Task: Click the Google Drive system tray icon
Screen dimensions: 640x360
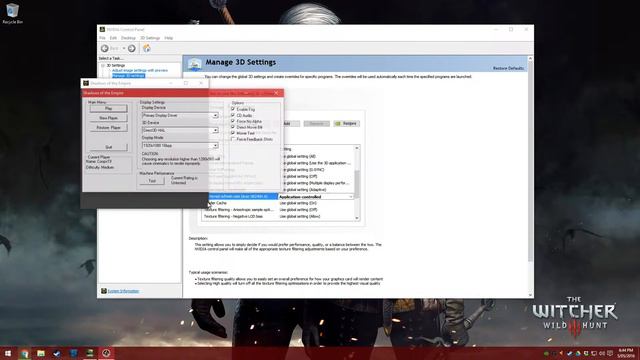Action: click(x=578, y=353)
